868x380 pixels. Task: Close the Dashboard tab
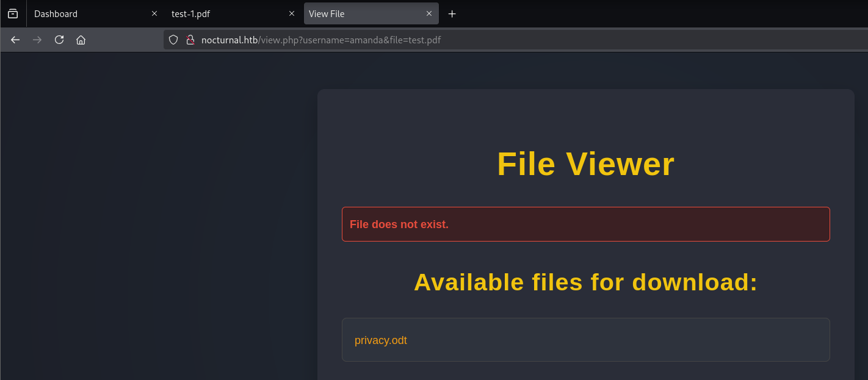(154, 13)
